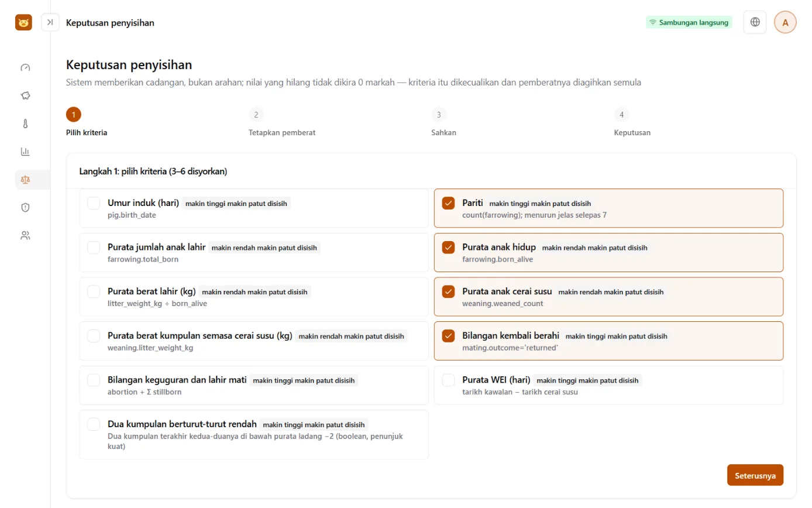Click the farrowing.born_alive field text
Viewport: 812px width, 508px height.
(x=497, y=259)
